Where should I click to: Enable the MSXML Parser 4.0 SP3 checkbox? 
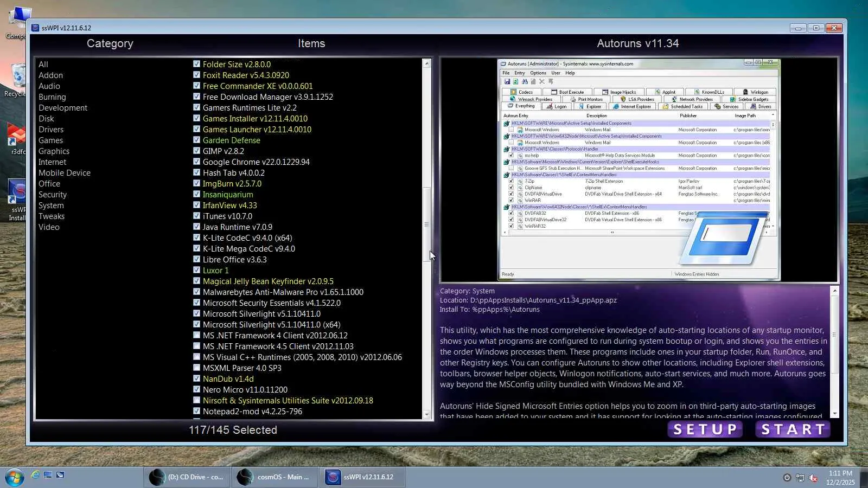point(197,368)
